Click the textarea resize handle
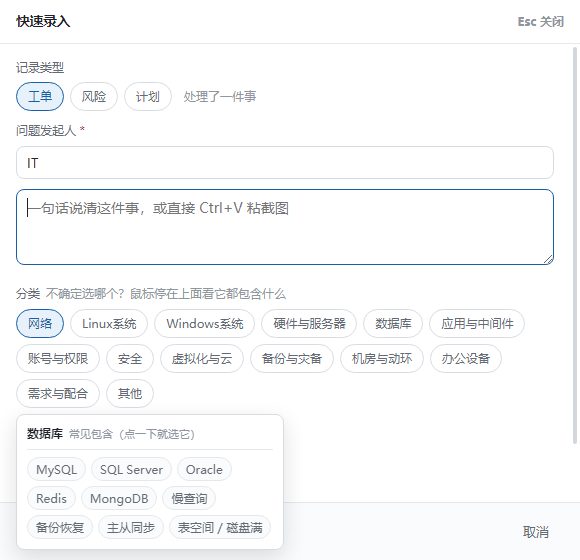Screen dimensions: 580x560 point(548,259)
